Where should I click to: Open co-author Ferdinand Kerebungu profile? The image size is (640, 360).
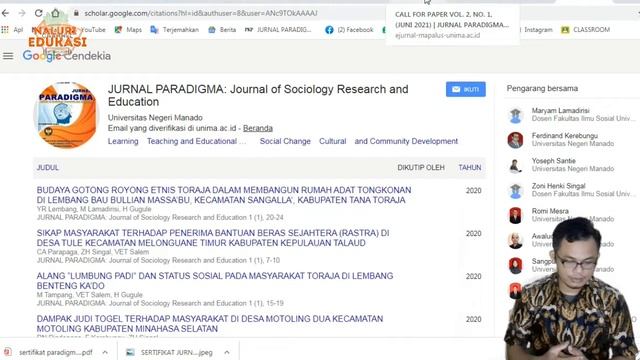tap(564, 136)
